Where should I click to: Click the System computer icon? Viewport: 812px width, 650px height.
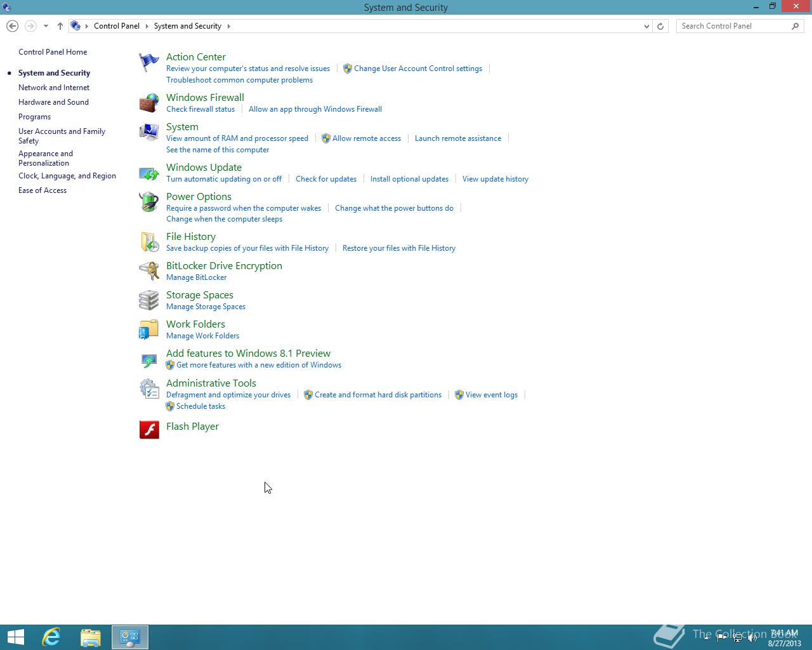point(149,132)
